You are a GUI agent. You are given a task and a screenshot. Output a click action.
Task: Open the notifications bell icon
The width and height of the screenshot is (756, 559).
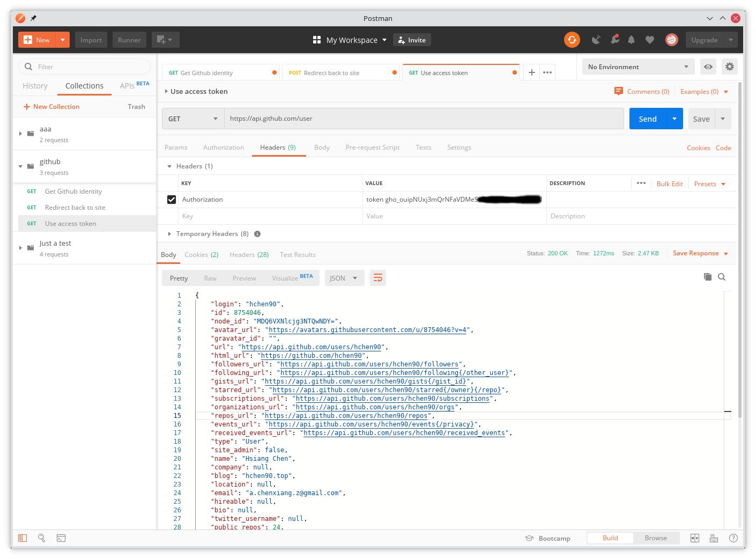coord(631,40)
